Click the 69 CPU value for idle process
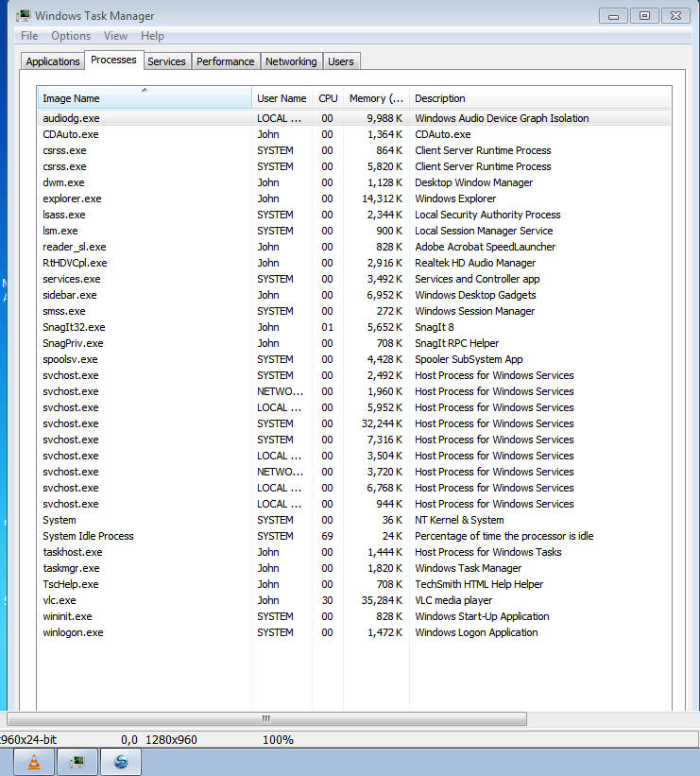 pyautogui.click(x=327, y=536)
